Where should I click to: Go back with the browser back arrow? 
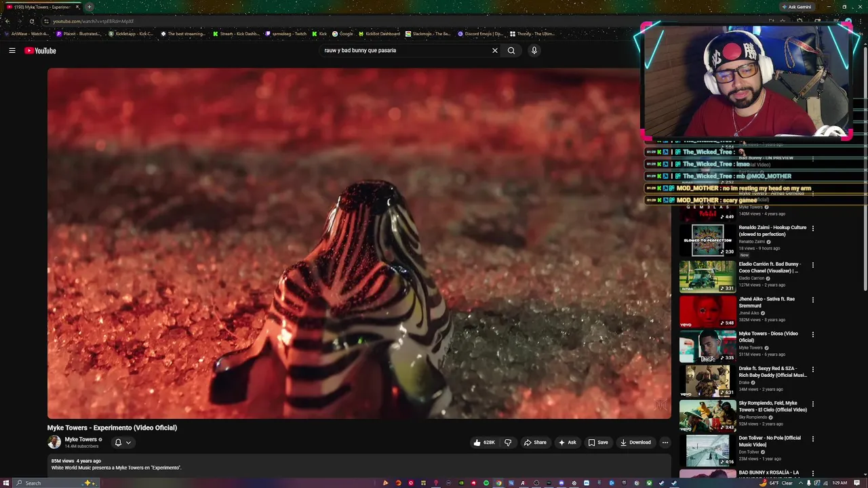[7, 21]
